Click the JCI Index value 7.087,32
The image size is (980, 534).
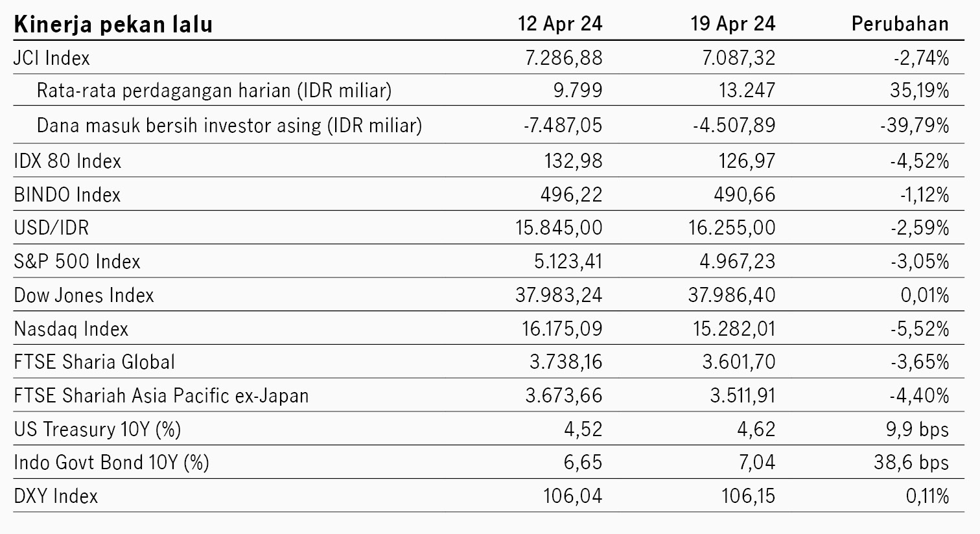(738, 58)
